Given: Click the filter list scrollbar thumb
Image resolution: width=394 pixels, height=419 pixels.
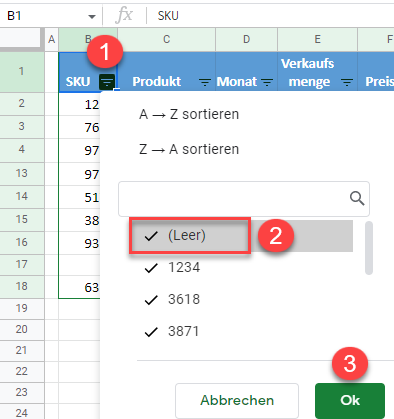Looking at the screenshot, I should tap(369, 248).
